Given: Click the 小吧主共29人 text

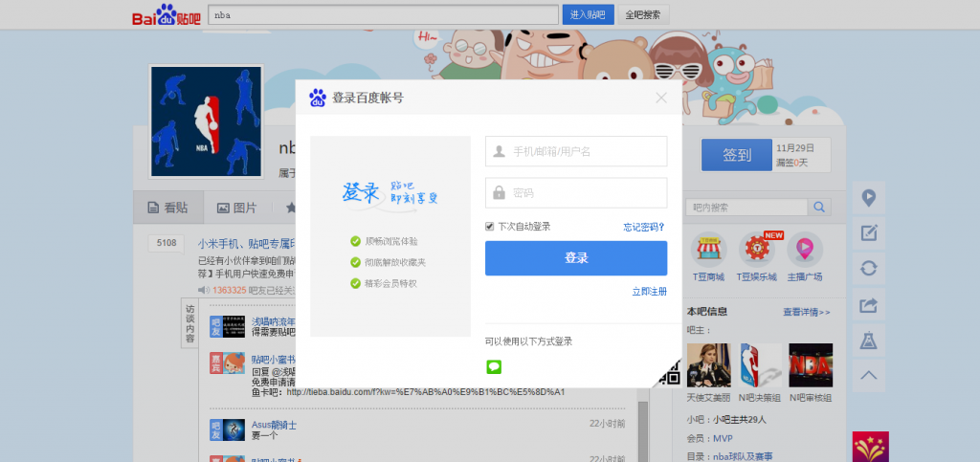Looking at the screenshot, I should [740, 420].
